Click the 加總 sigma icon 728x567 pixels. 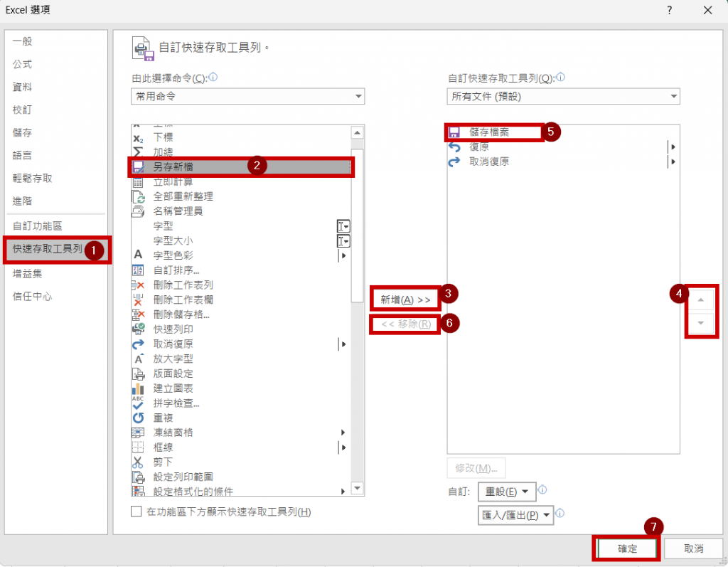pos(138,152)
